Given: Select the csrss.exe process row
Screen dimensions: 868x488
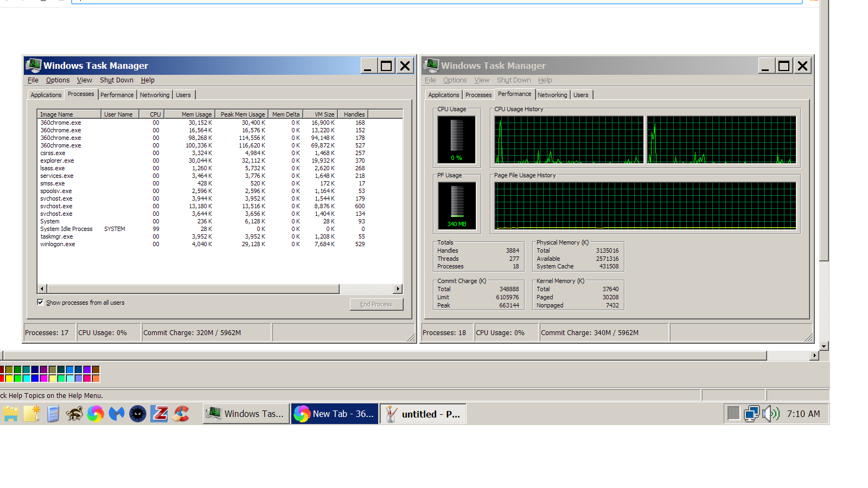Looking at the screenshot, I should pyautogui.click(x=220, y=153).
